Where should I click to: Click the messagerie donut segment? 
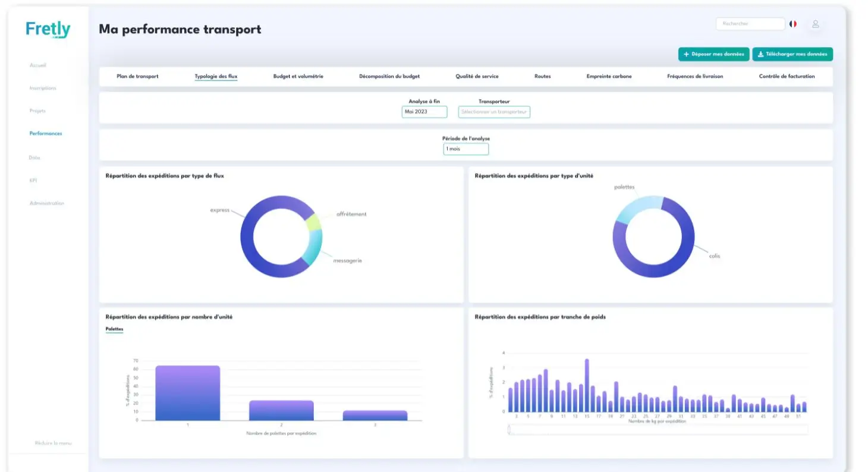click(x=313, y=246)
